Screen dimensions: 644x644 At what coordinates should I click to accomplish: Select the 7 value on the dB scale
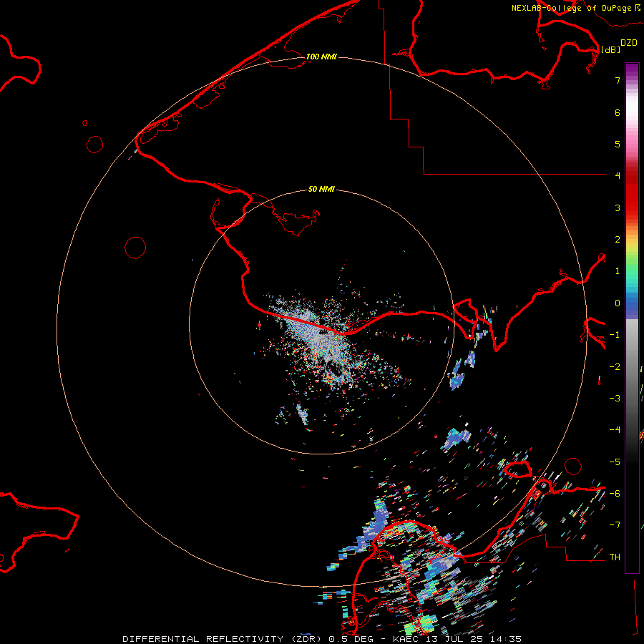coord(618,80)
